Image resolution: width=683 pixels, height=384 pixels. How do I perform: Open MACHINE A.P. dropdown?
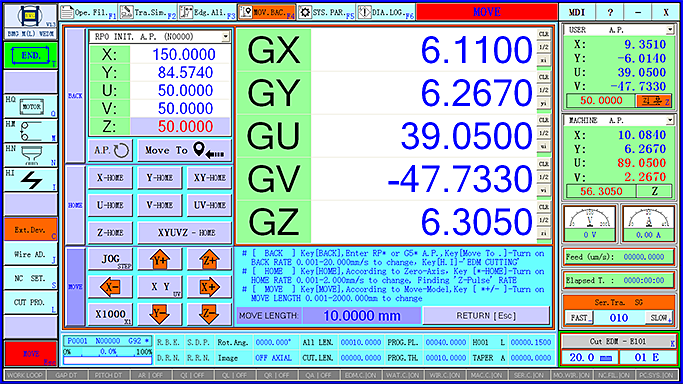pos(669,120)
